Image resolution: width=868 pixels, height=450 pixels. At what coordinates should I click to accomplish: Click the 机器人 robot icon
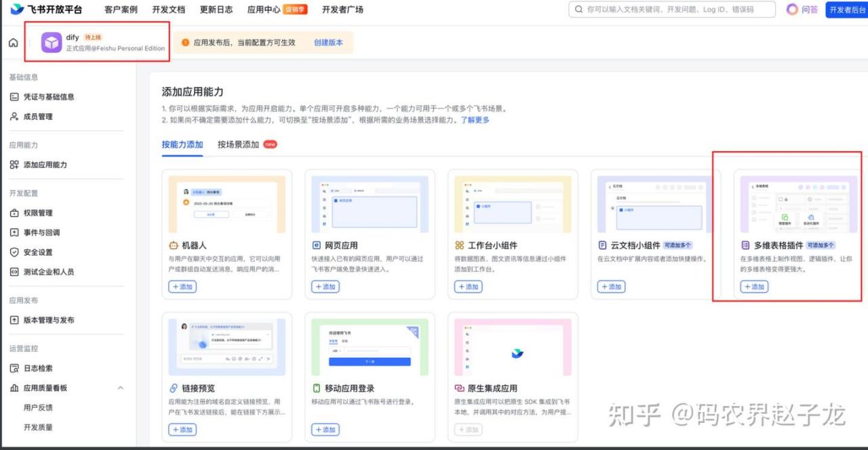pos(173,245)
